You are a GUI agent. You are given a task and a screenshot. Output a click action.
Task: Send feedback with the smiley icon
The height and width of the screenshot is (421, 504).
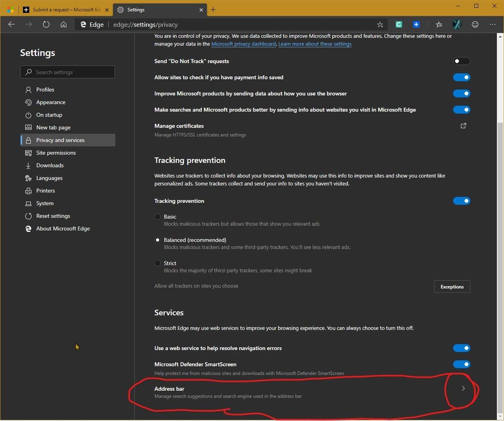pos(475,24)
